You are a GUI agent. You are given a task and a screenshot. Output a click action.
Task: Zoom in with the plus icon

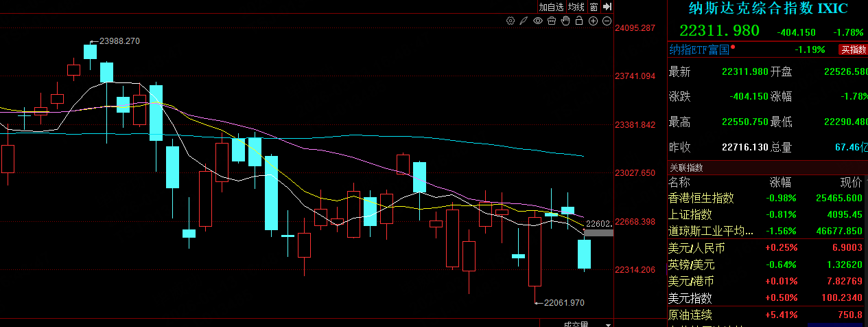pos(593,21)
